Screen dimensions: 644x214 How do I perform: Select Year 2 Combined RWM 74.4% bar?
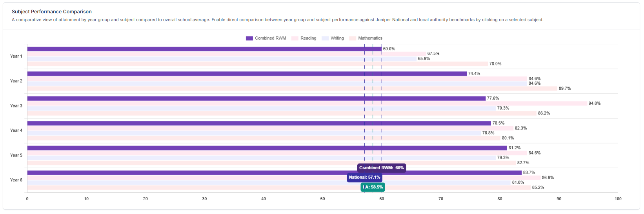tap(246, 74)
